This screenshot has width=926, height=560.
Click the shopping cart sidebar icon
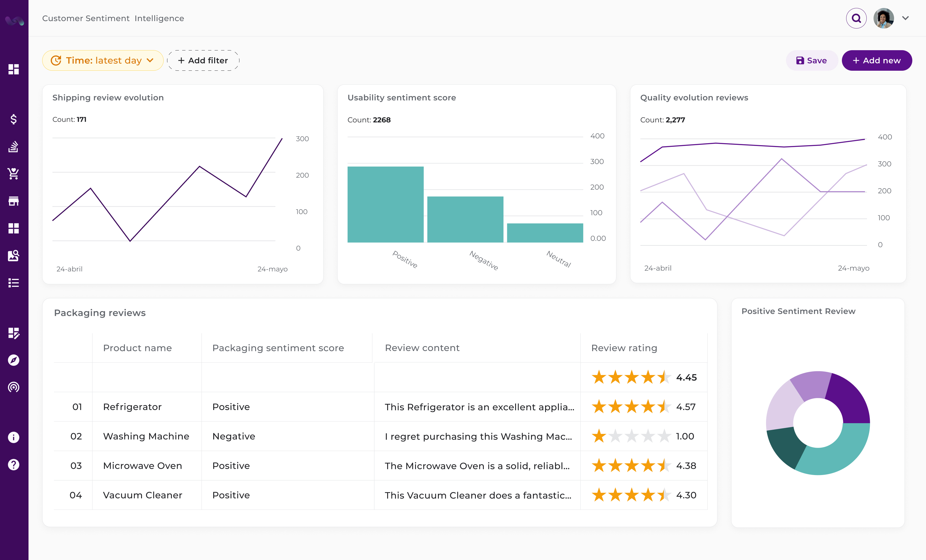point(14,174)
